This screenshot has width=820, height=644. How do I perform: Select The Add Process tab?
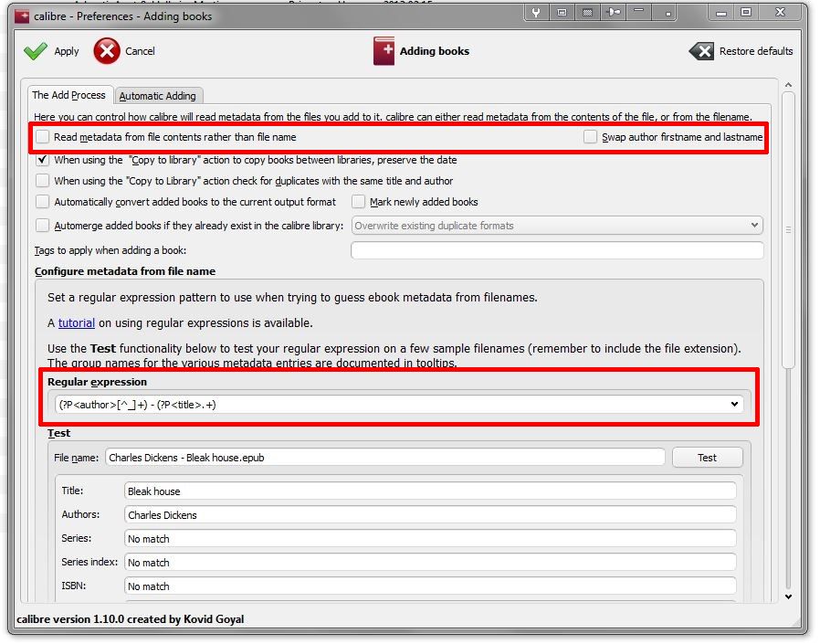click(x=68, y=95)
